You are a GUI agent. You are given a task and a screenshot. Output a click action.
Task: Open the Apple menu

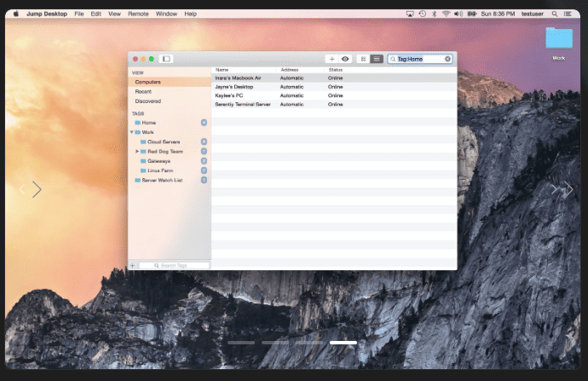[x=16, y=14]
